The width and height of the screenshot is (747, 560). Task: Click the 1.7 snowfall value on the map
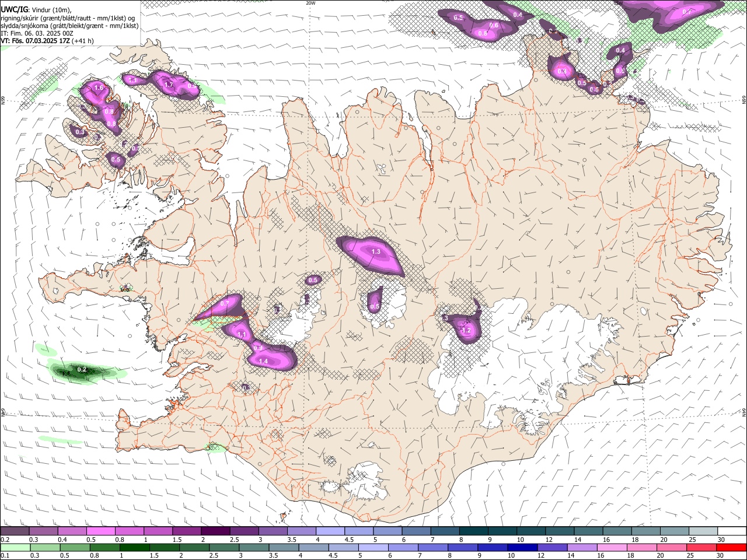pos(169,85)
